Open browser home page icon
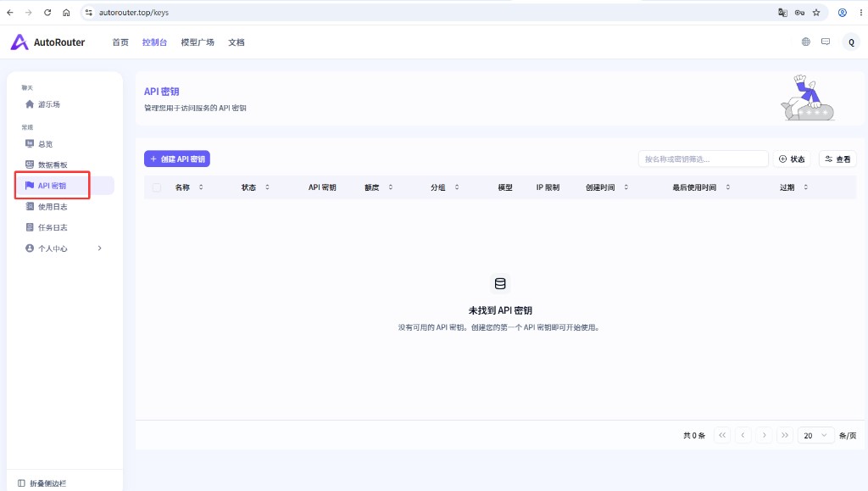Viewport: 868px width, 491px height. (66, 12)
